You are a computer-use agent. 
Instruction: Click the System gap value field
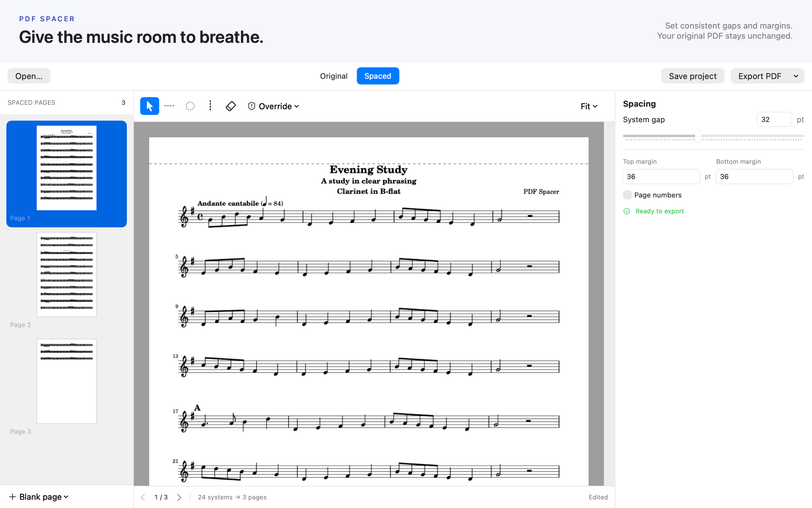tap(774, 119)
